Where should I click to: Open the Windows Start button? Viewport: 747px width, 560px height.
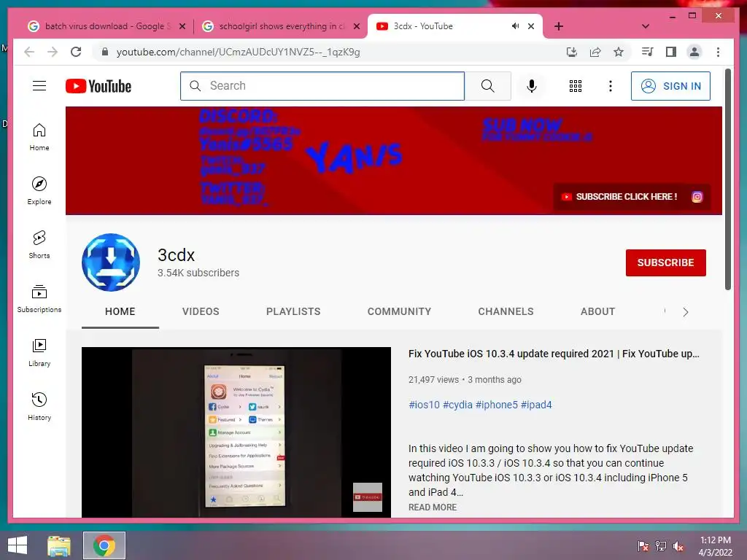[x=18, y=545]
